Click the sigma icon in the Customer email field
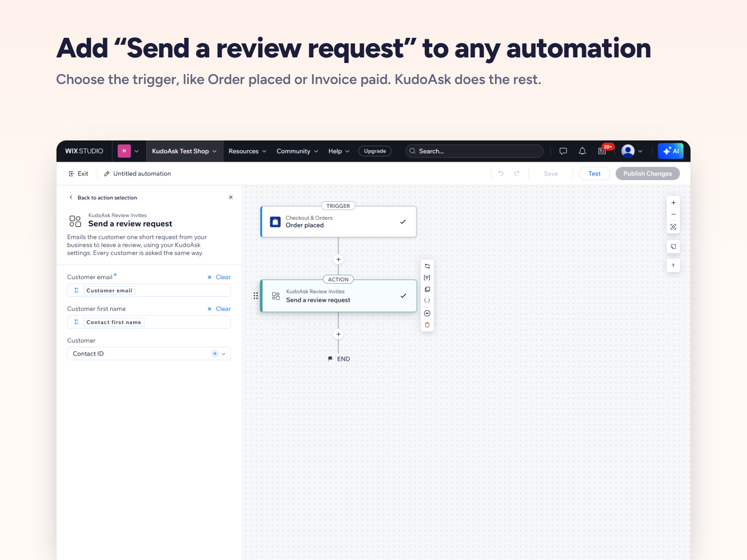The image size is (747, 560). pyautogui.click(x=77, y=290)
